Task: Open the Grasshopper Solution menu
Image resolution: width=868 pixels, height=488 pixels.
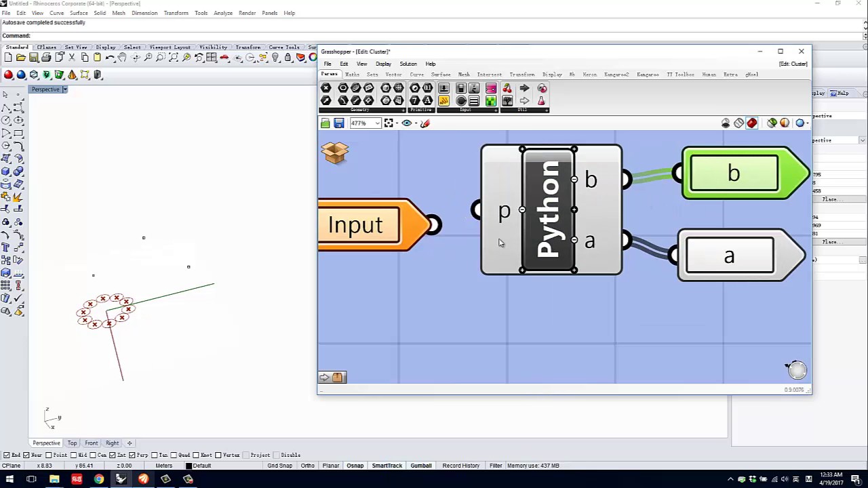Action: click(408, 64)
